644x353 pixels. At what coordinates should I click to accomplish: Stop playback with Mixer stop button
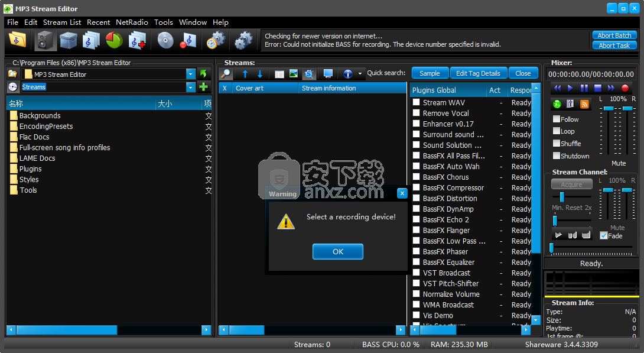pos(597,88)
